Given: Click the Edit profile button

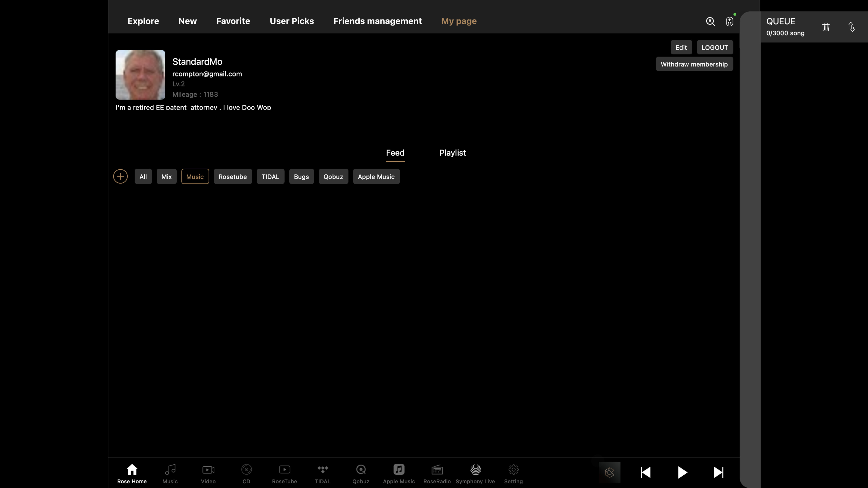Looking at the screenshot, I should tap(681, 47).
